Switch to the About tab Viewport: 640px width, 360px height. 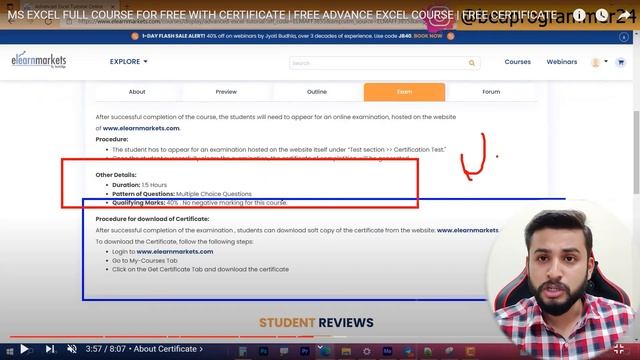pos(137,92)
